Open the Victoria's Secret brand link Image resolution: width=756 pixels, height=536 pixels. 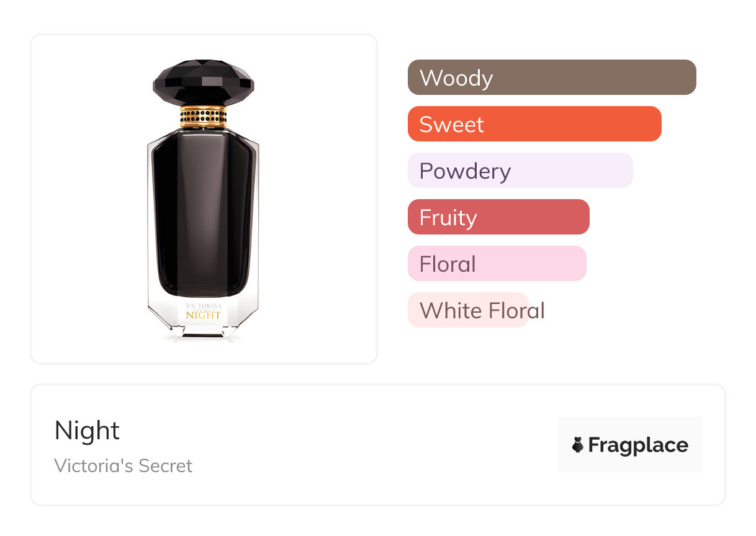point(124,466)
